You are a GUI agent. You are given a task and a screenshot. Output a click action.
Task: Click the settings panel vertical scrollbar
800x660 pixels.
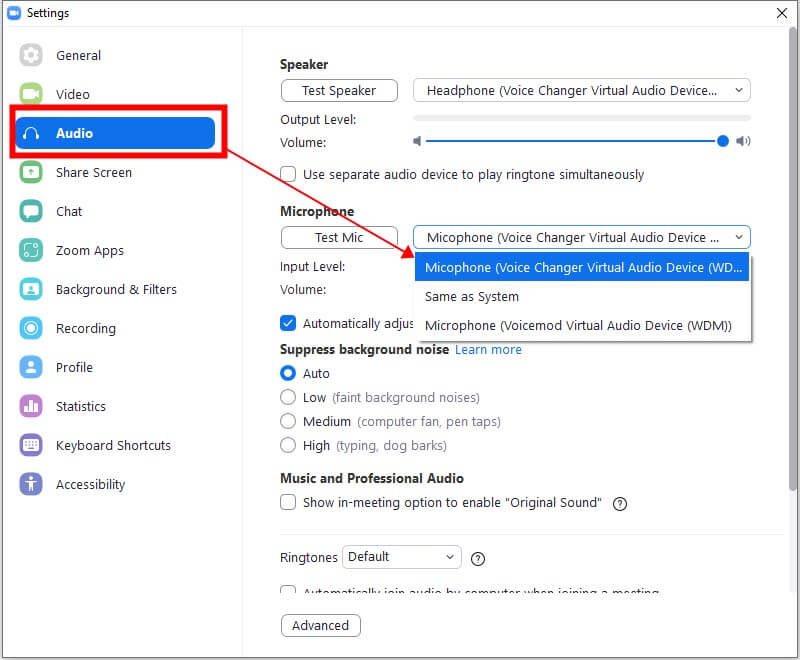[x=792, y=260]
